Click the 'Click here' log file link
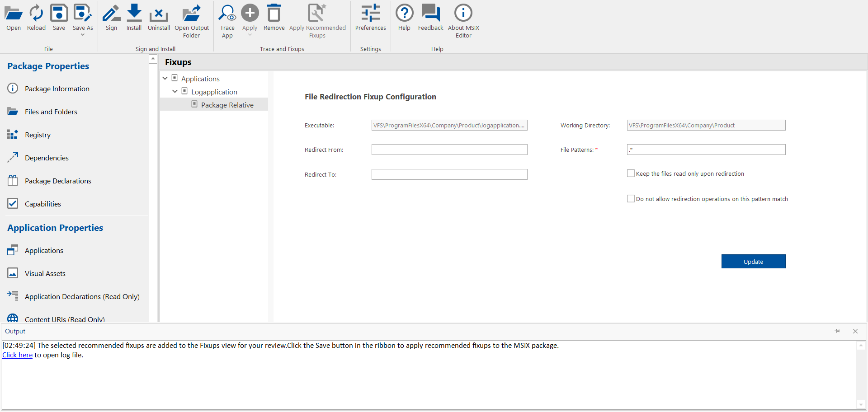Screen dimensions: 868x412 pyautogui.click(x=17, y=355)
